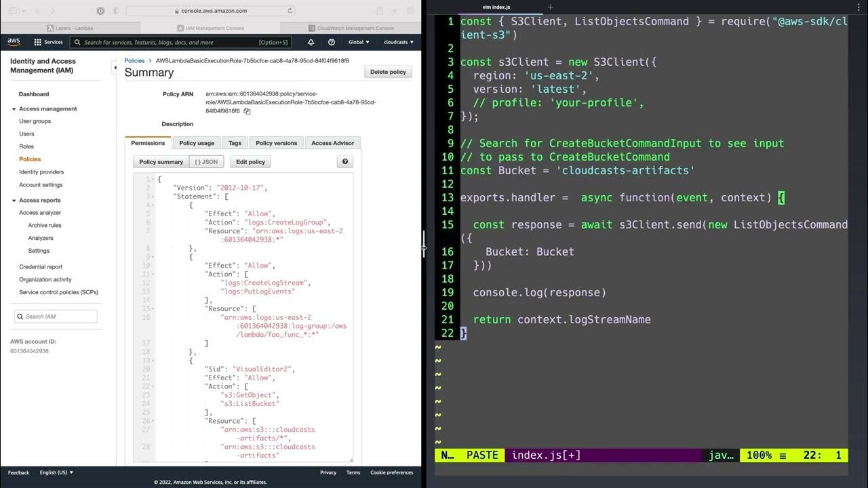Collapse the Access management section
868x488 pixels.
pyautogui.click(x=14, y=108)
